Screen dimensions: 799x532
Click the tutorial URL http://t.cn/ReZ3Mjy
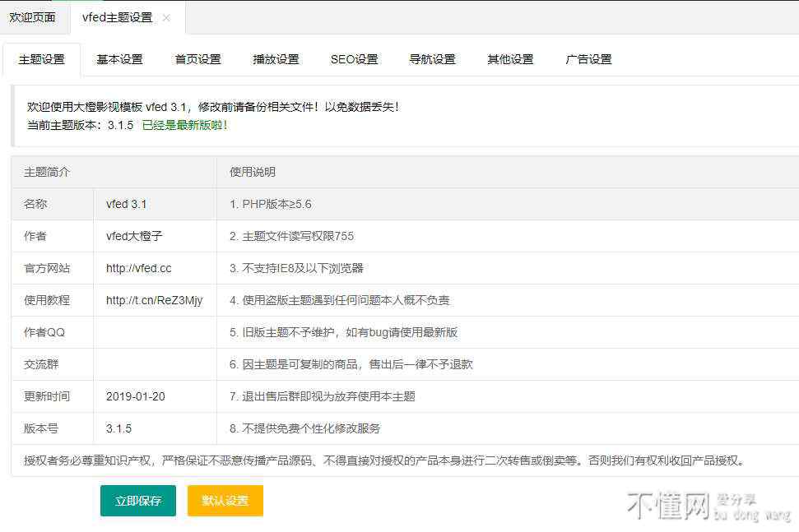(x=154, y=300)
